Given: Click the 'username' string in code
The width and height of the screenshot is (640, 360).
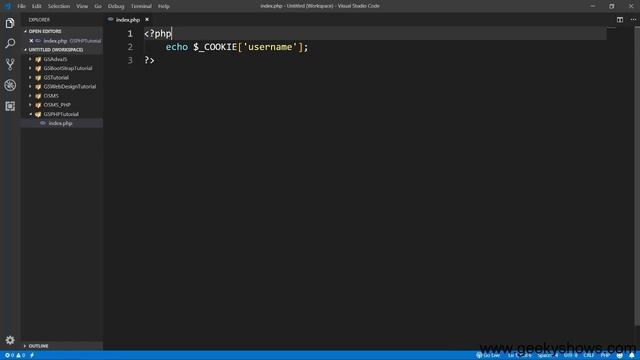Looking at the screenshot, I should pyautogui.click(x=270, y=47).
